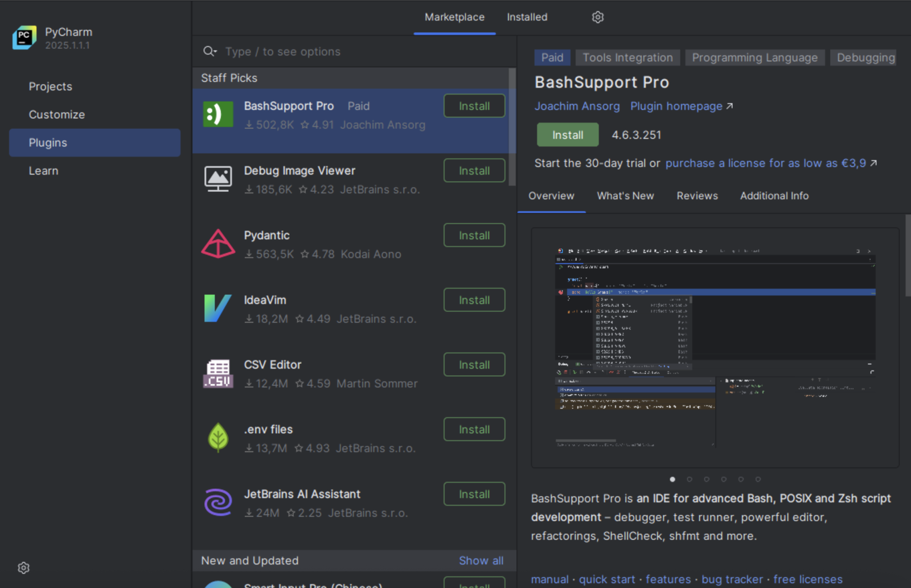Click the JetBrains AI Assistant spiral icon
The image size is (911, 588).
[x=218, y=503]
